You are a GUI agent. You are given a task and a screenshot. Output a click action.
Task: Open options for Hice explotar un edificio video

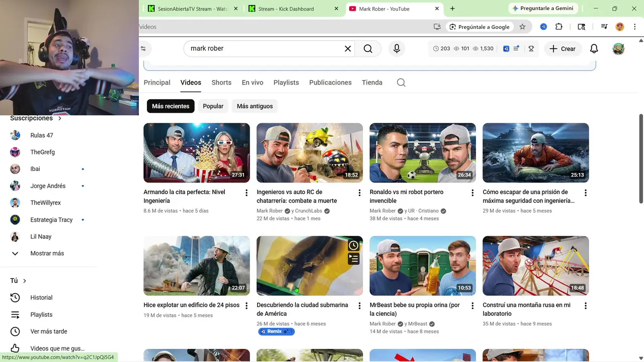point(246,306)
